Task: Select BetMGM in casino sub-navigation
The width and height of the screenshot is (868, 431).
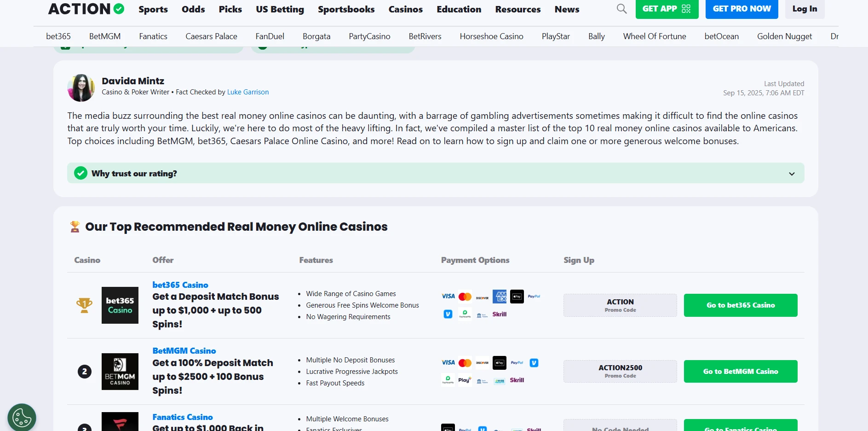Action: tap(105, 36)
